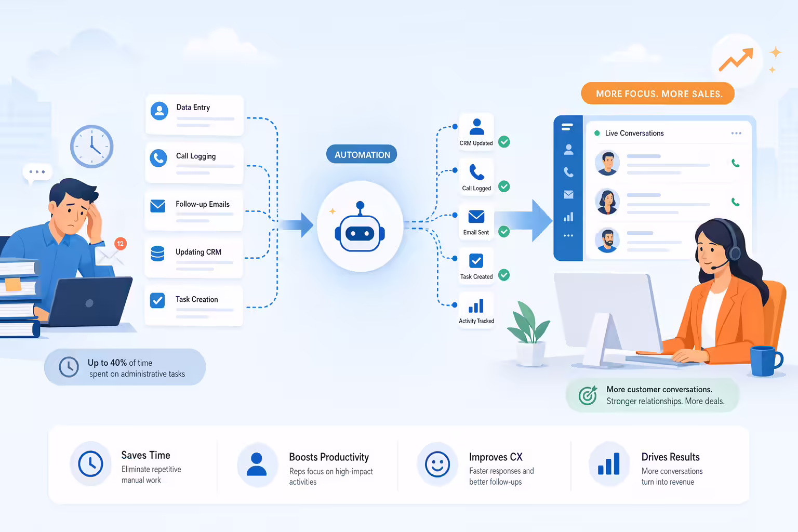Click the AUTOMATION label button
The height and width of the screenshot is (532, 798).
pyautogui.click(x=362, y=154)
